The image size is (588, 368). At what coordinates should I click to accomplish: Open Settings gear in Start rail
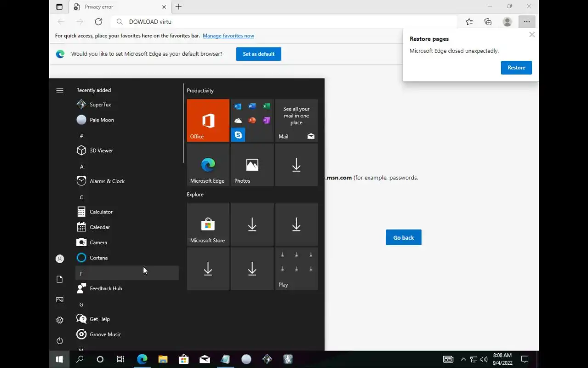[x=60, y=320]
